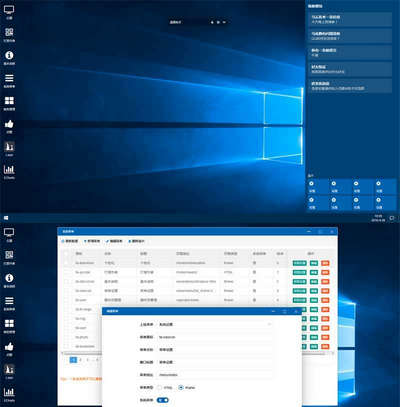Open the QR code icon on the lower desktop sidebar

tap(9, 255)
